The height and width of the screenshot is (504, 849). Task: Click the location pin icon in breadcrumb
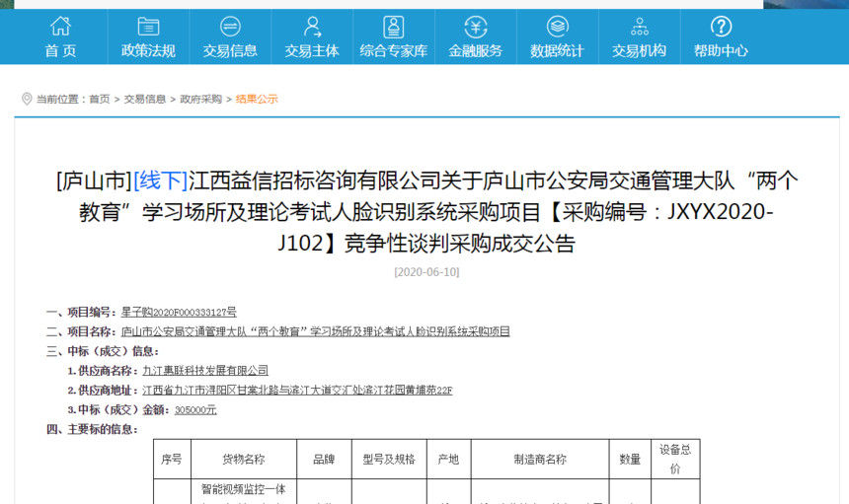tap(27, 99)
